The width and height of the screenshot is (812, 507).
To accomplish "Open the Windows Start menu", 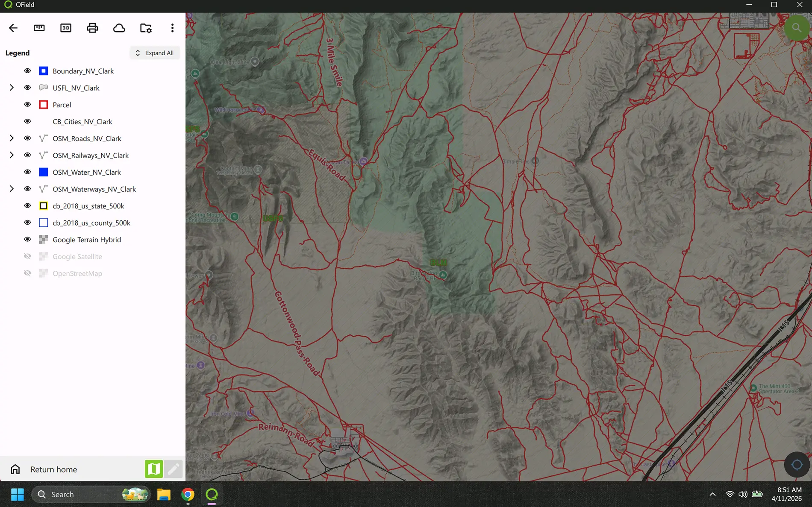I will (18, 495).
